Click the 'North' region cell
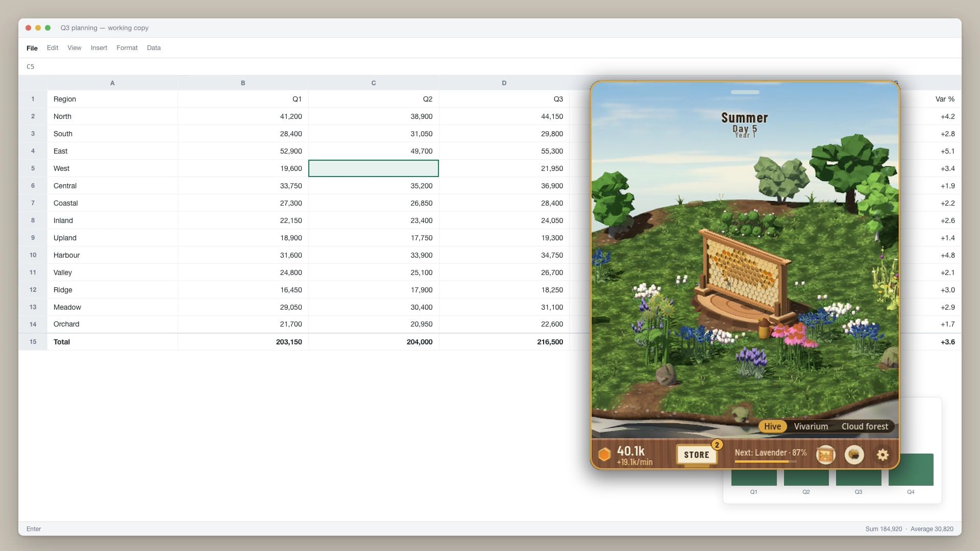The image size is (980, 551). [112, 116]
